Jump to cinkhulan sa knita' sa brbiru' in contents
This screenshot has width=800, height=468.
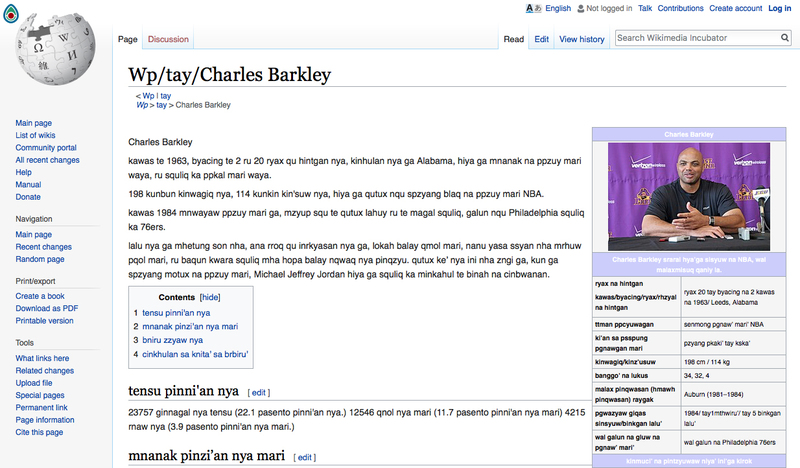click(x=195, y=354)
